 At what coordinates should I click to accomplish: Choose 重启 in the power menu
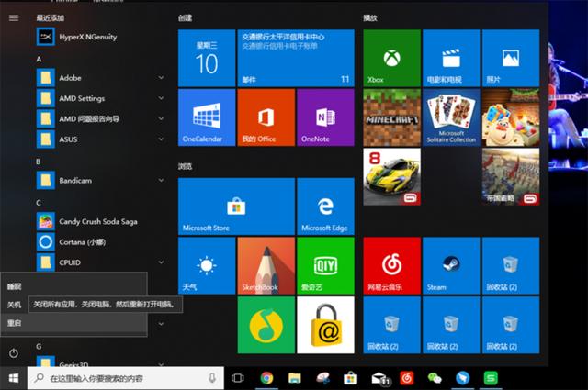[x=15, y=323]
